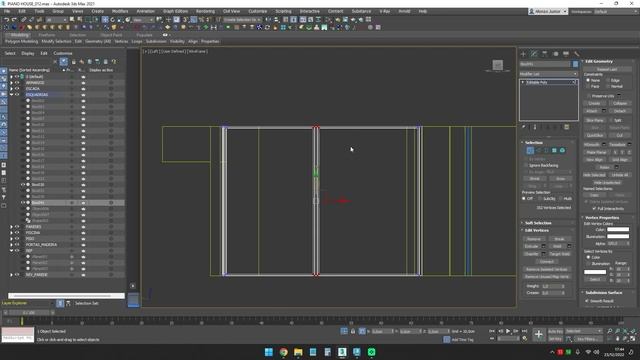
Task: Enable the Preserve UVs checkbox
Action: click(589, 96)
